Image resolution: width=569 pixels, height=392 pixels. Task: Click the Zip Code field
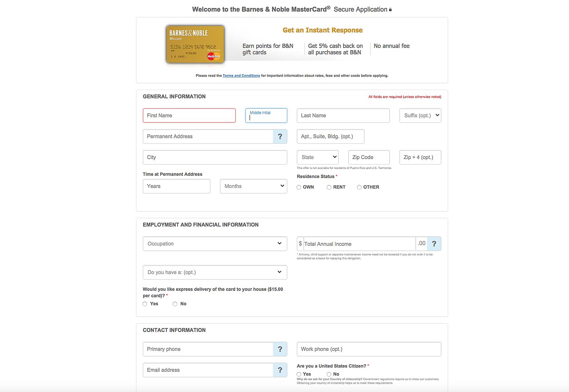[x=369, y=157]
